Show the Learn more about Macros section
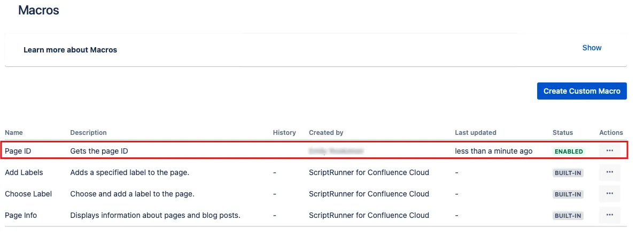 [x=592, y=48]
